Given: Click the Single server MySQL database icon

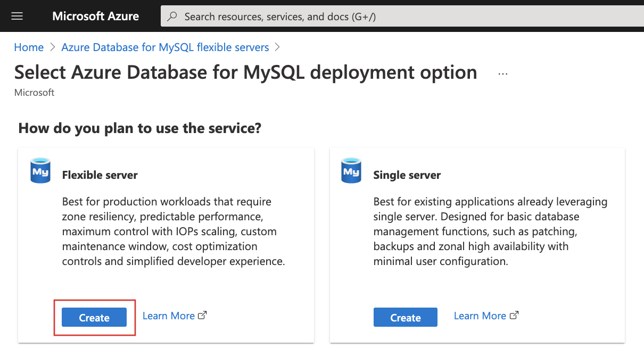Looking at the screenshot, I should tap(351, 171).
